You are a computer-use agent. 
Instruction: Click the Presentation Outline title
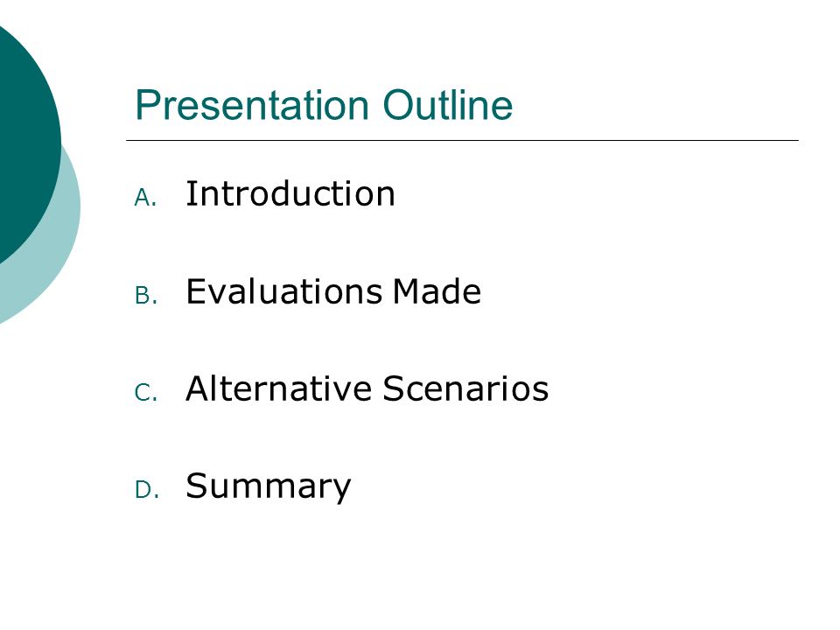(324, 105)
